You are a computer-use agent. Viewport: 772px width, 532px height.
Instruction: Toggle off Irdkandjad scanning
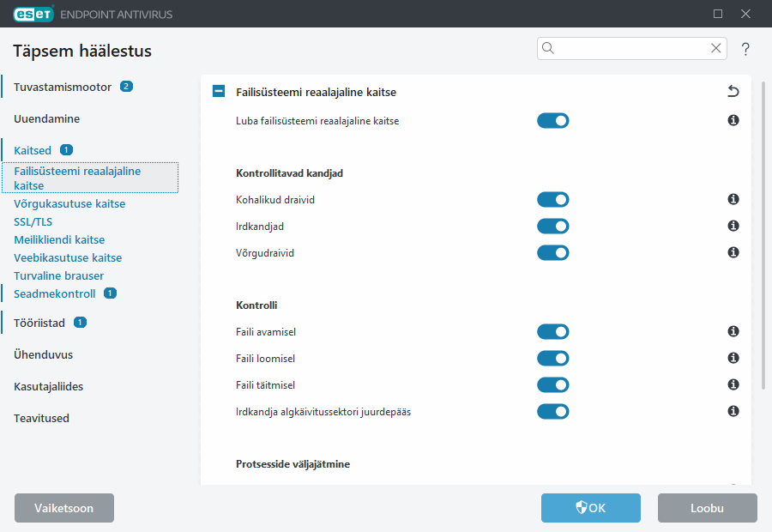553,227
